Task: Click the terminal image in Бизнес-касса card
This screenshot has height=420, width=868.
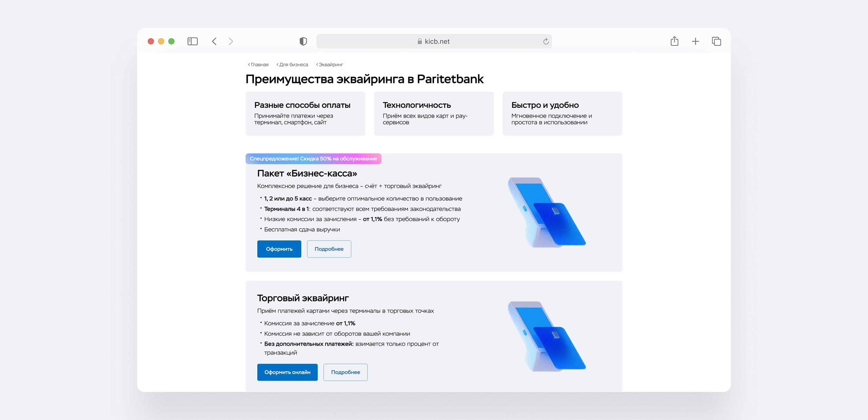Action: pyautogui.click(x=546, y=212)
